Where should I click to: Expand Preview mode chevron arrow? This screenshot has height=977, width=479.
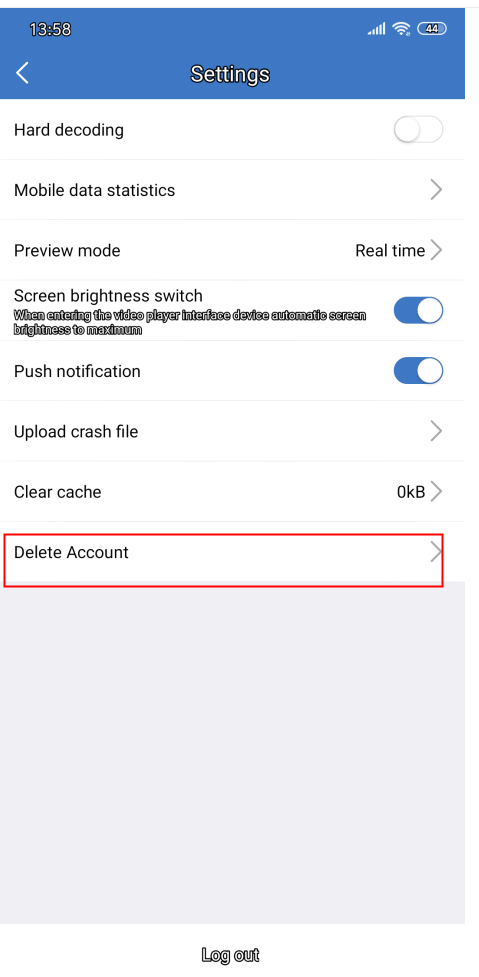436,250
